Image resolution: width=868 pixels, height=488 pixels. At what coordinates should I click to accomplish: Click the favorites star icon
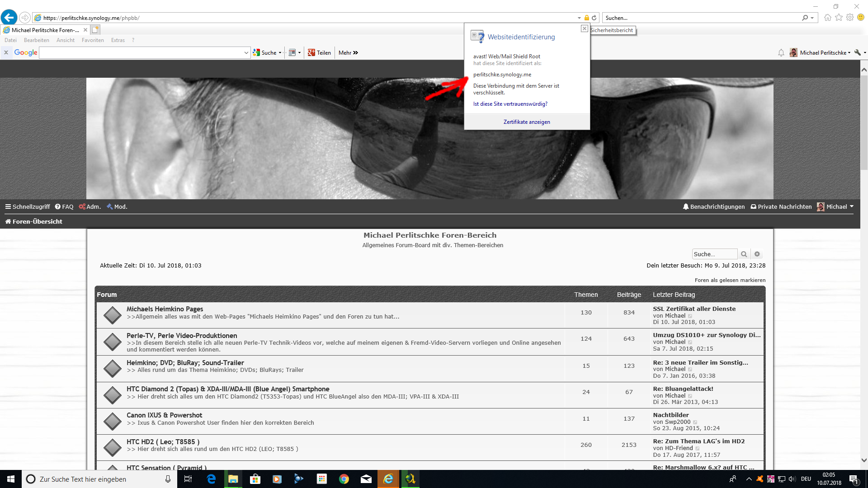tap(839, 18)
